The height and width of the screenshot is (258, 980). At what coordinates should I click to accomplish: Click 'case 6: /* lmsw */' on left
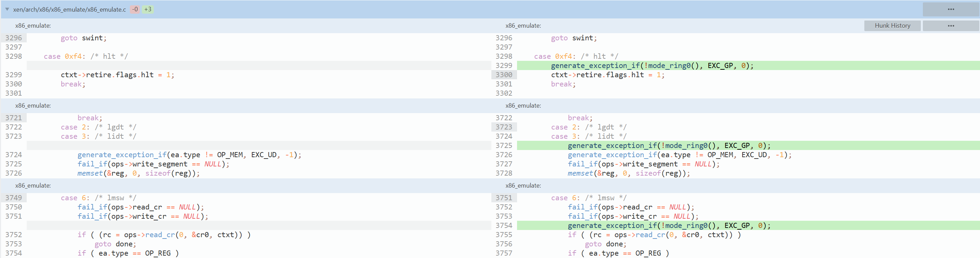point(99,198)
